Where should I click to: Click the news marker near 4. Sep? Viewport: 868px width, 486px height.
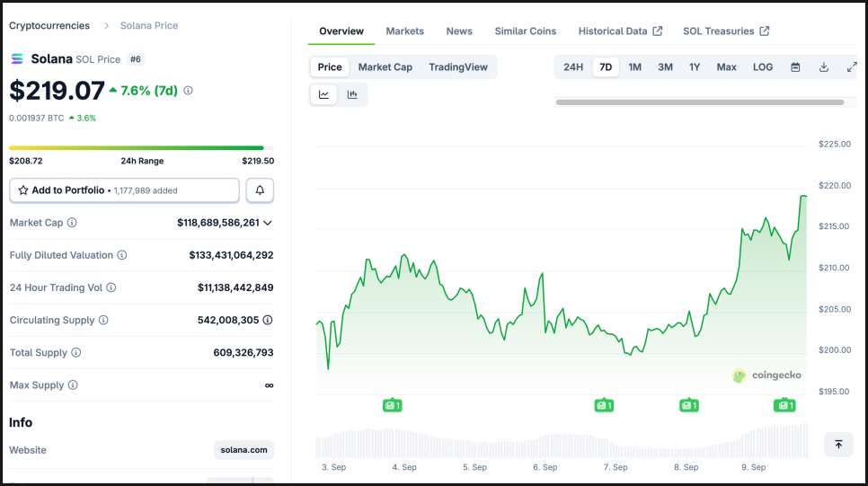tap(392, 405)
